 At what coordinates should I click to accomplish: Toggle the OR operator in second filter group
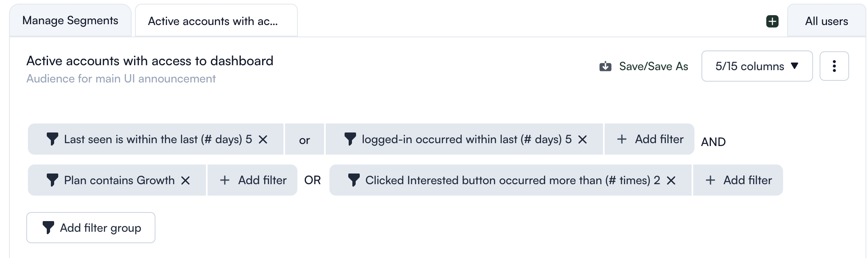click(313, 180)
